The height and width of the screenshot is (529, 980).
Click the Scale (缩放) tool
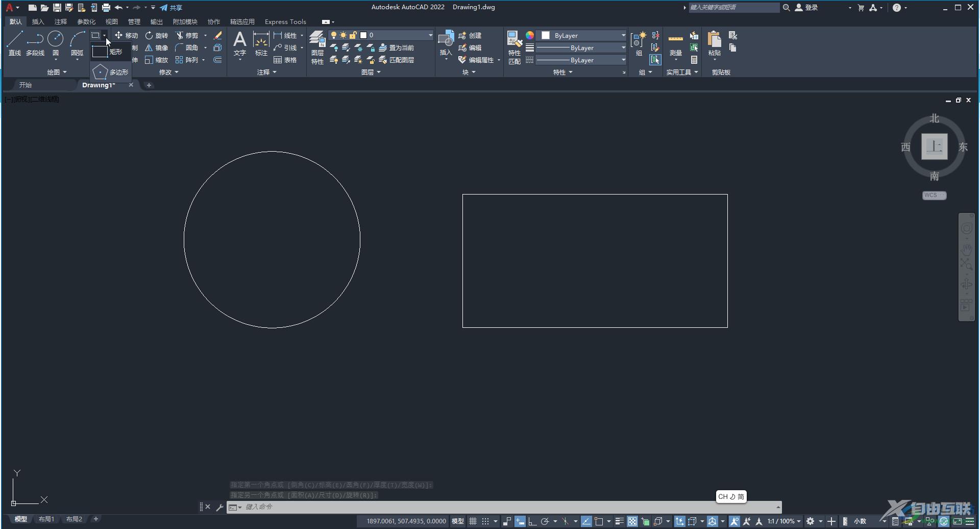tap(156, 60)
